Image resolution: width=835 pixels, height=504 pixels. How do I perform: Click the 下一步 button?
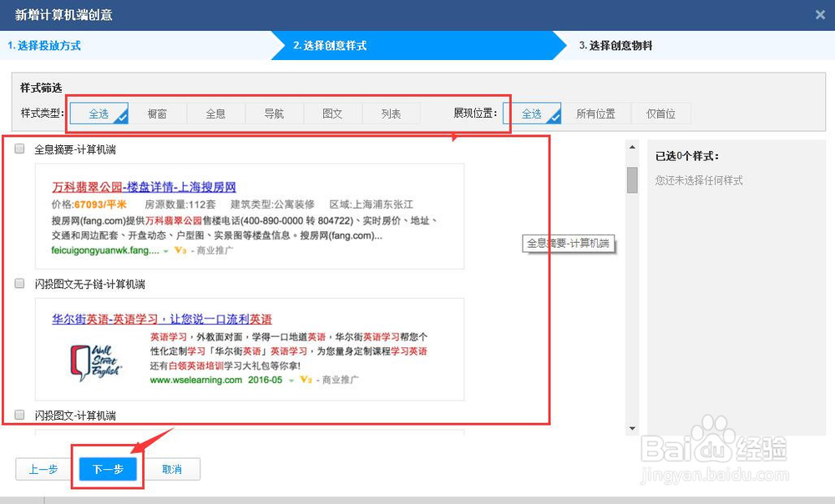tap(107, 469)
